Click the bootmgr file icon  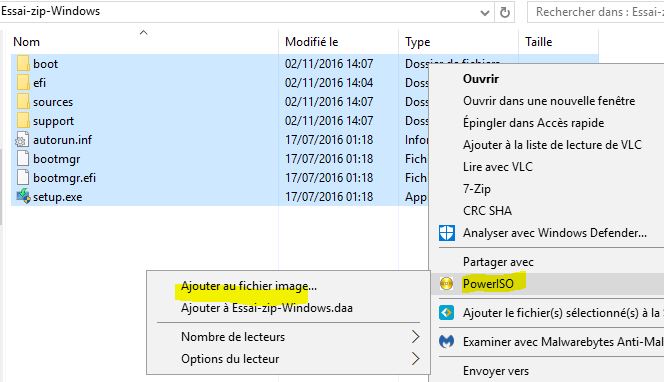(23, 159)
